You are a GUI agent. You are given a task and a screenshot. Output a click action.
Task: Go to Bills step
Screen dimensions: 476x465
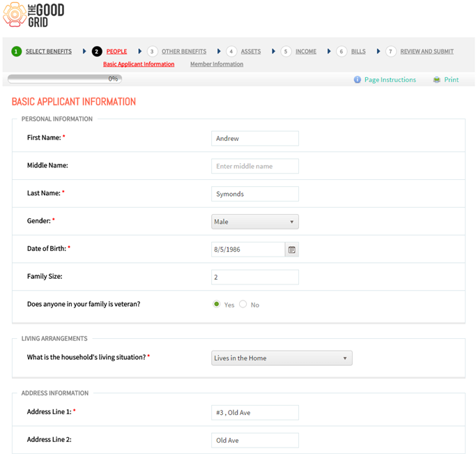tap(358, 52)
